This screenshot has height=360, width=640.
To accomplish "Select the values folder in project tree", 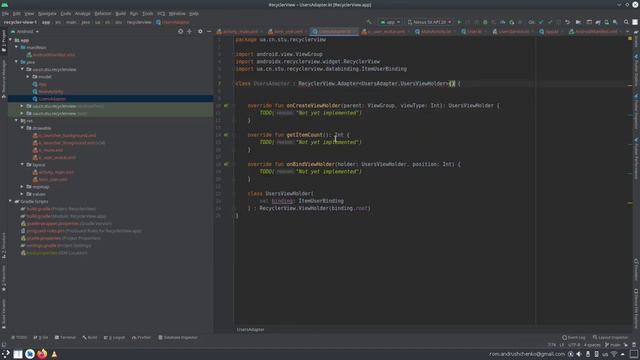I will pos(39,194).
